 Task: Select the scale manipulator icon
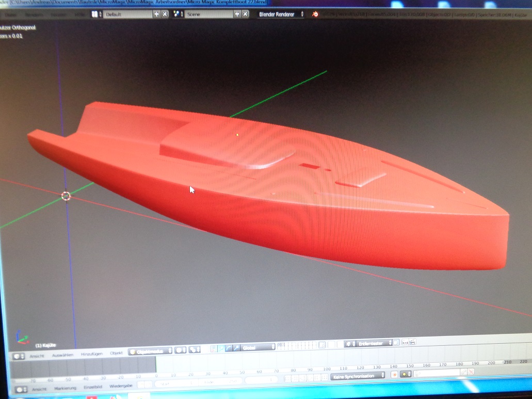tap(236, 348)
